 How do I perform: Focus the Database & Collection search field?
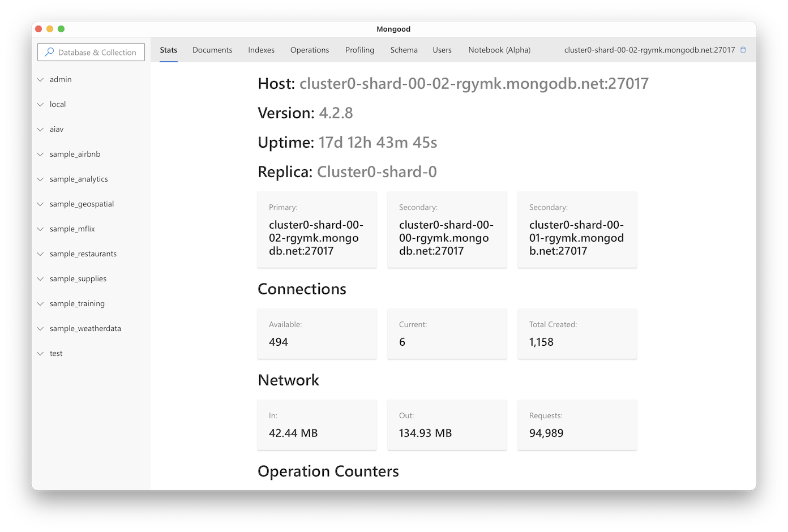(91, 52)
